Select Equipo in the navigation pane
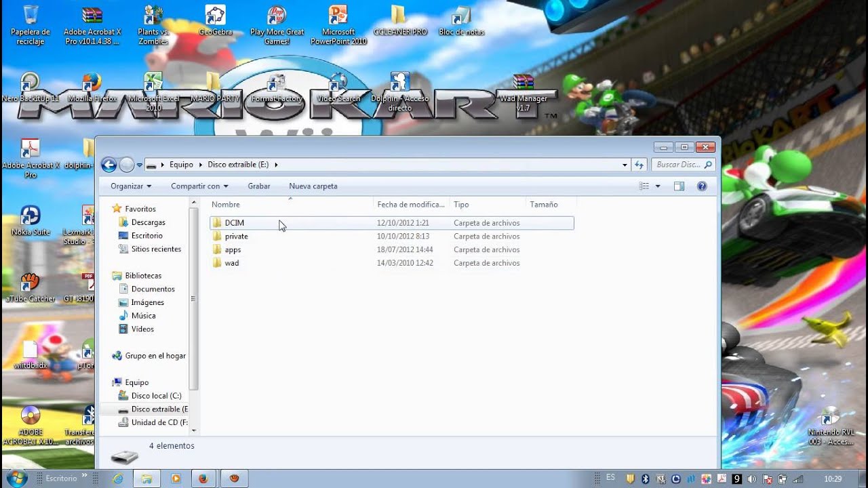The height and width of the screenshot is (488, 868). 136,382
